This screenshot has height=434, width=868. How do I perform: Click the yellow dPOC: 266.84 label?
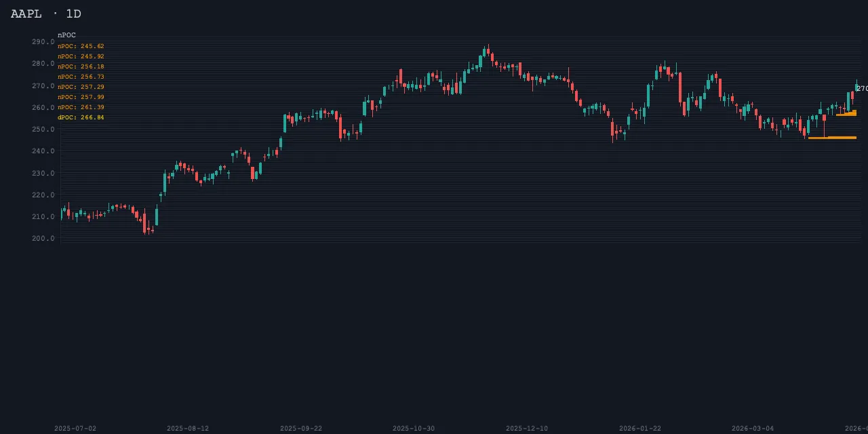[x=81, y=117]
